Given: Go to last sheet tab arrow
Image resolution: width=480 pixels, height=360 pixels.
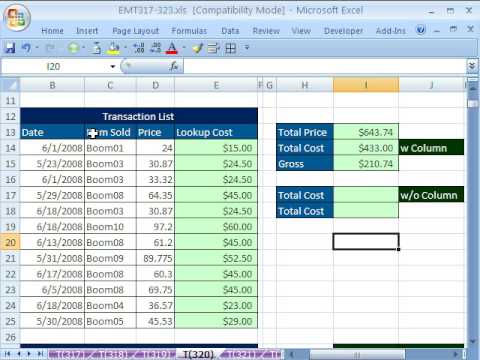Looking at the screenshot, I should pyautogui.click(x=40, y=354).
